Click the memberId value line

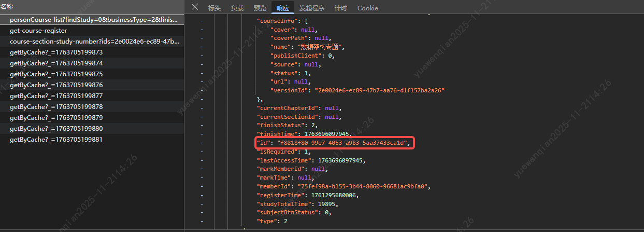click(x=362, y=186)
